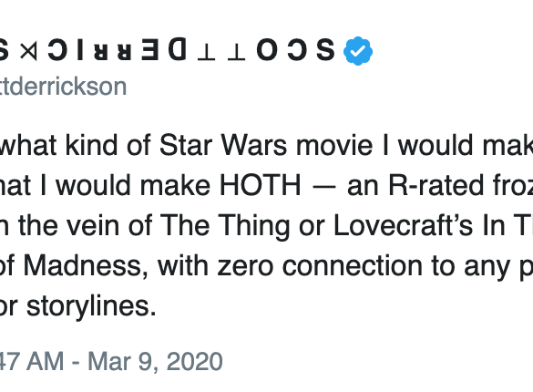
Task: Click the year 2020 in timestamp
Action: tap(195, 361)
